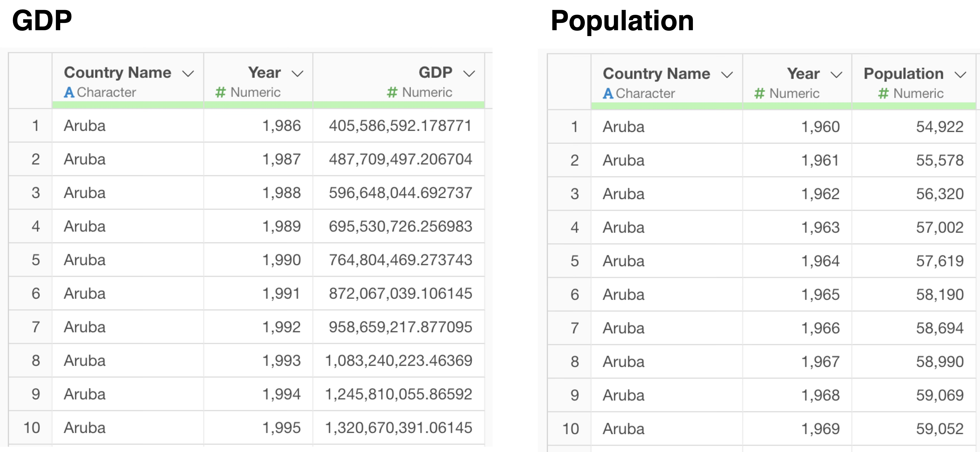980x452 pixels.
Task: Select population cell 59,052
Action: (939, 429)
